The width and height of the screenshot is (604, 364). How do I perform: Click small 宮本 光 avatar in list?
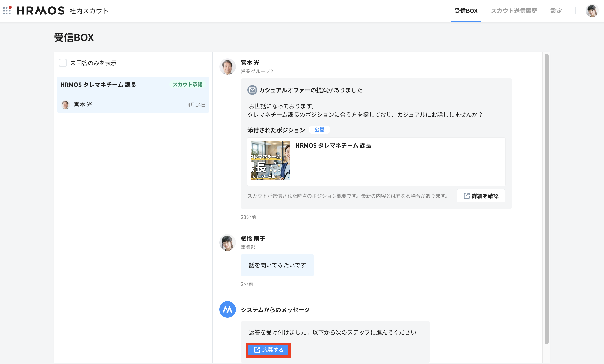click(65, 105)
